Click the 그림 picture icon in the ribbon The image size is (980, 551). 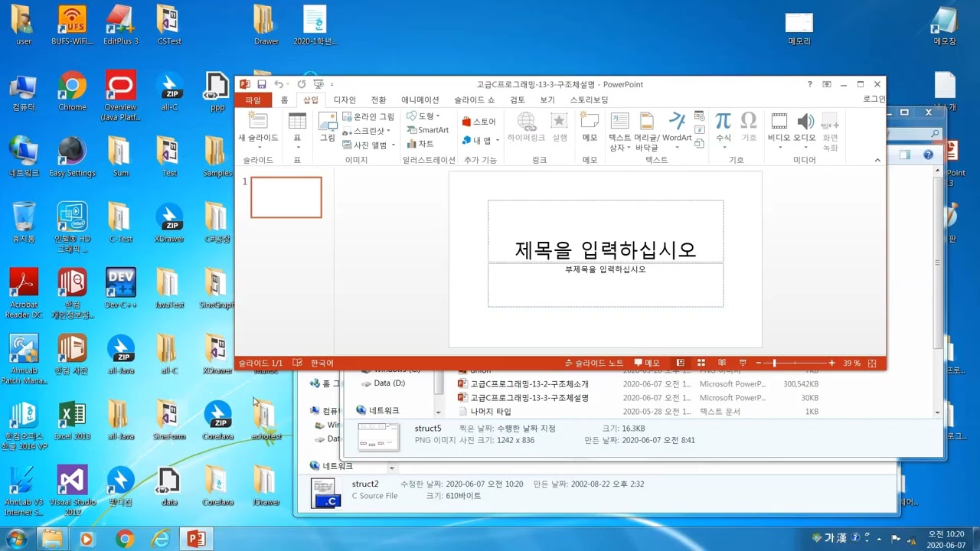(x=328, y=122)
